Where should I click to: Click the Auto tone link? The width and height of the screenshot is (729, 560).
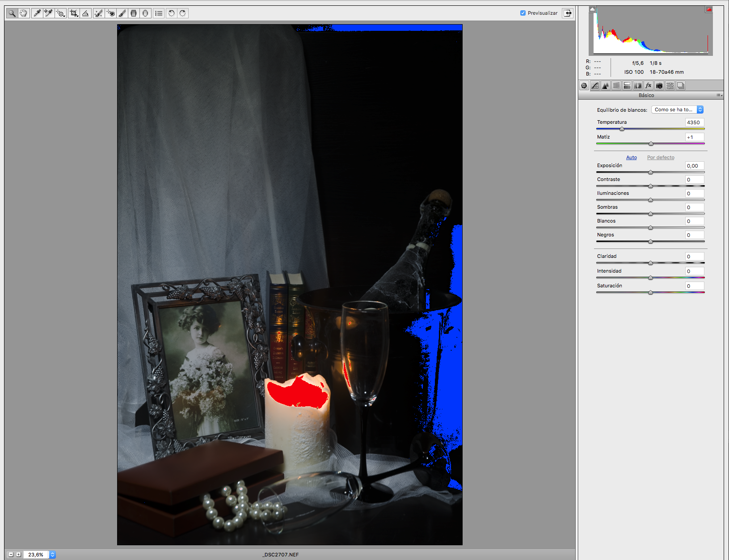coord(631,157)
